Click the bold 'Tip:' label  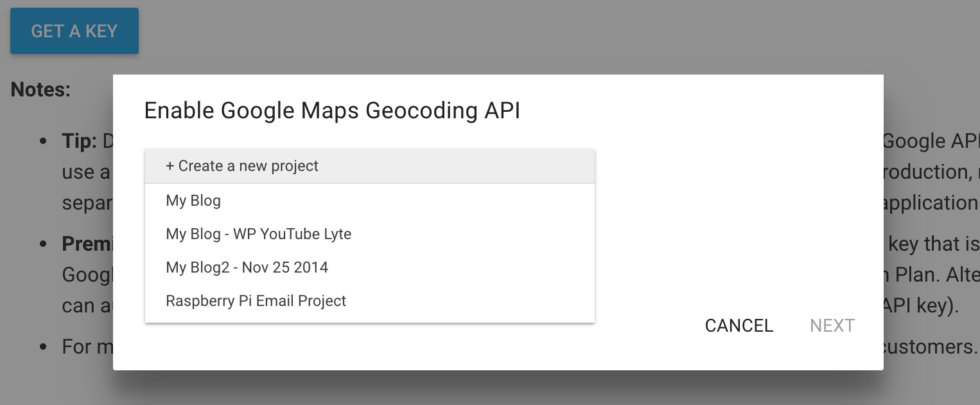[79, 141]
